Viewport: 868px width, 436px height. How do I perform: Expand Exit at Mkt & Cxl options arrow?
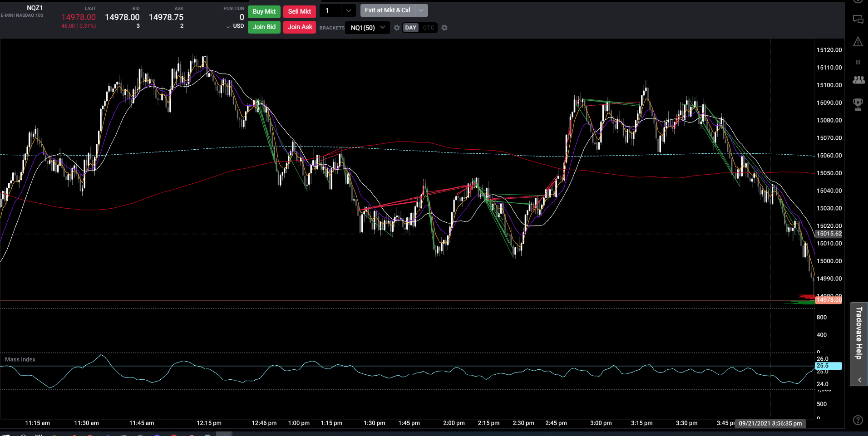(x=421, y=10)
